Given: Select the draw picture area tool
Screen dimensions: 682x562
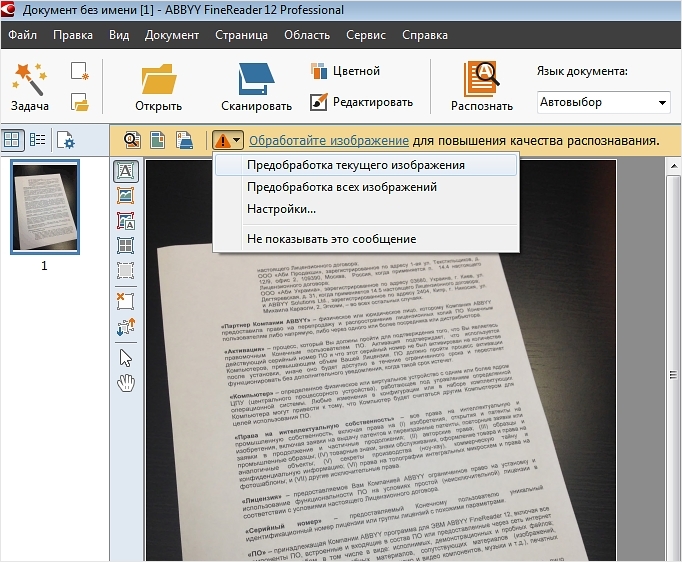Looking at the screenshot, I should 126,196.
